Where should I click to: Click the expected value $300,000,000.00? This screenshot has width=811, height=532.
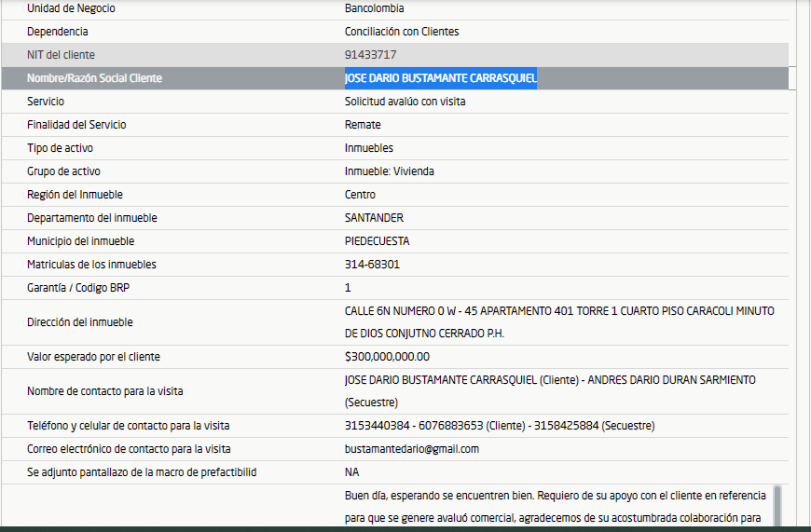click(387, 357)
